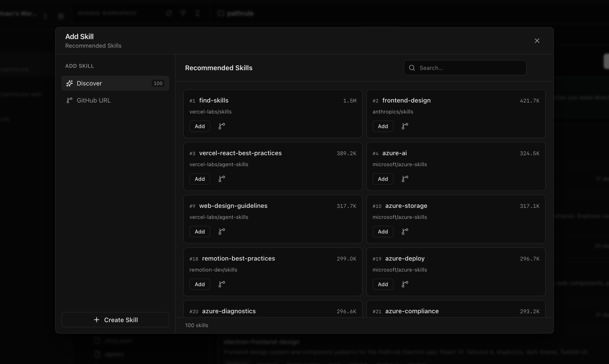Image resolution: width=609 pixels, height=364 pixels.
Task: Add the azure-deploy skill
Action: pos(383,284)
